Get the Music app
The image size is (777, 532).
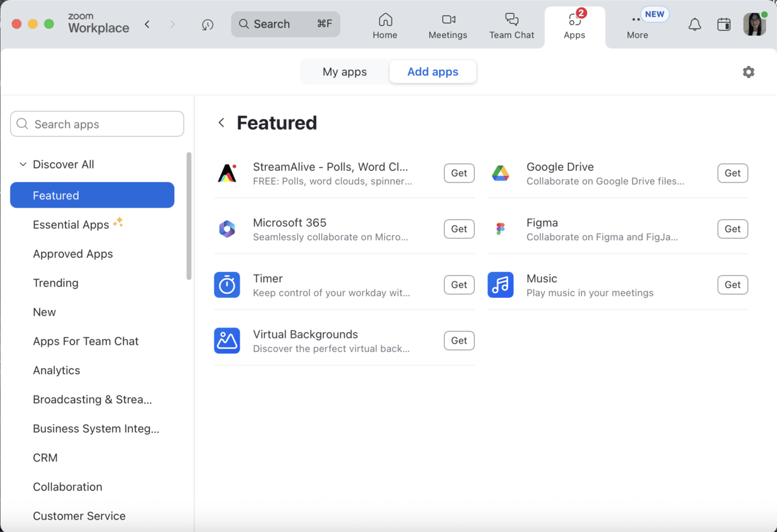click(x=732, y=285)
